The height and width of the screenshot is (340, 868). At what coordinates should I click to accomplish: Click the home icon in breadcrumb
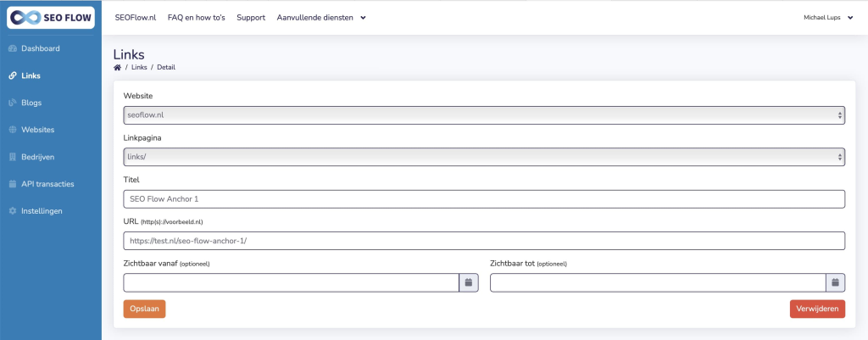pyautogui.click(x=117, y=68)
